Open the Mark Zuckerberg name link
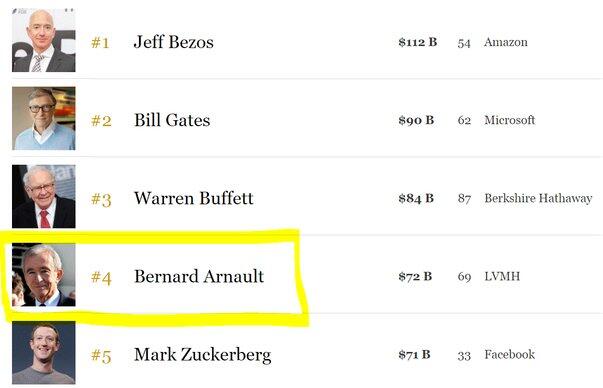This screenshot has height=388, width=603. coord(202,355)
